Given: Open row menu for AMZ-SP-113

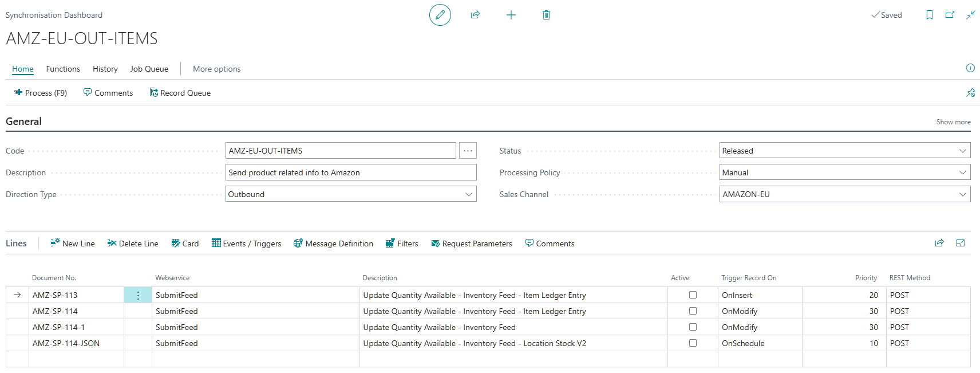Looking at the screenshot, I should 138,295.
